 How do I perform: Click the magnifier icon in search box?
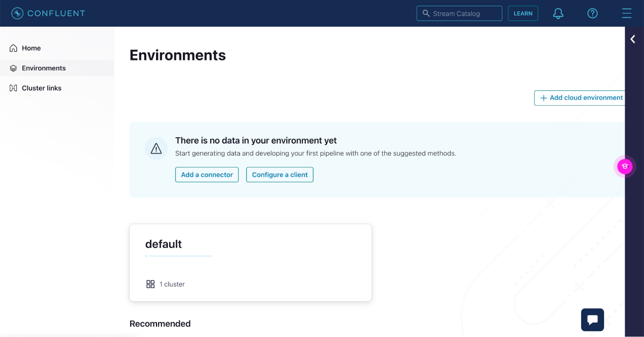(426, 13)
